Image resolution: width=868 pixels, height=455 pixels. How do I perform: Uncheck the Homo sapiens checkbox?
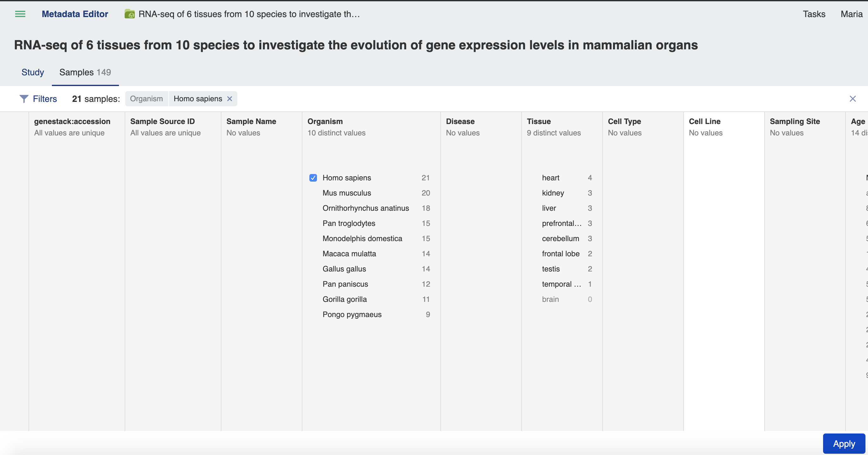pos(313,178)
